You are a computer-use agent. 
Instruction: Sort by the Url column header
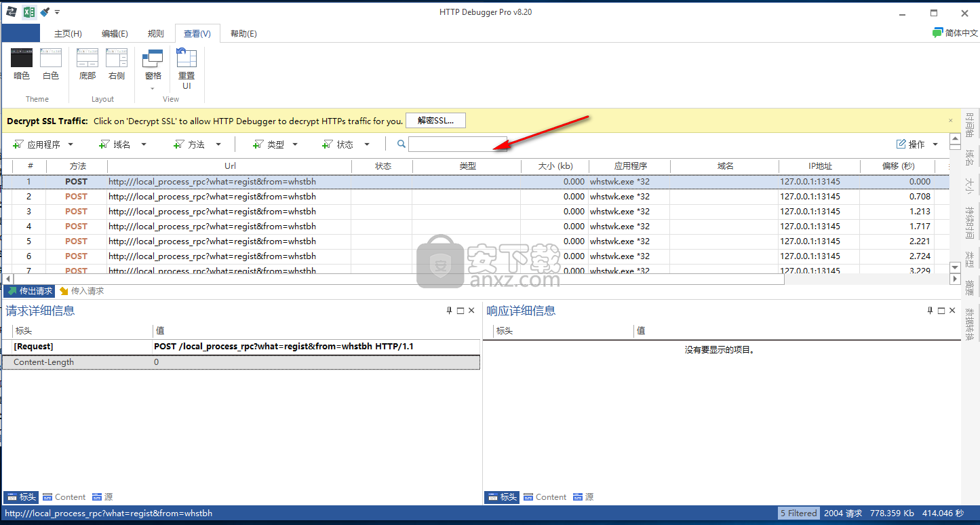coord(230,166)
